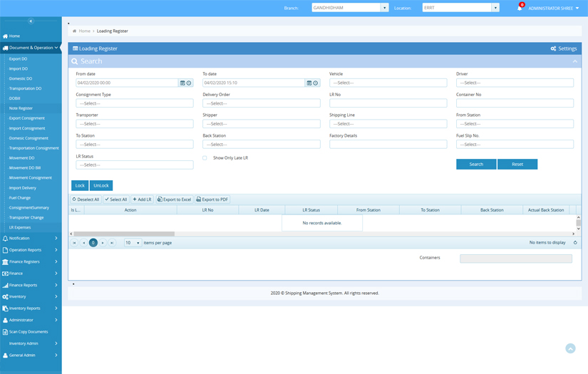Collapse Document & Operation menu
Viewport: 588px width, 374px height.
click(31, 48)
